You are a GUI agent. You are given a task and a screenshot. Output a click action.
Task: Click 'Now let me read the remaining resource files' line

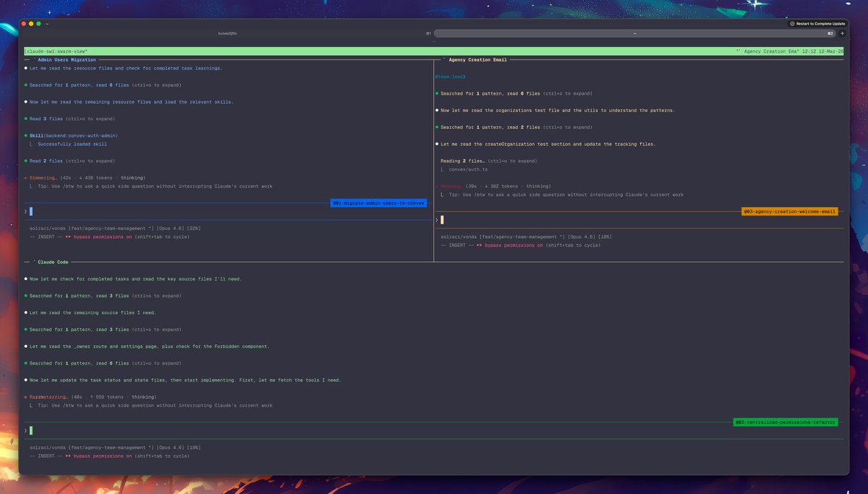click(x=132, y=102)
